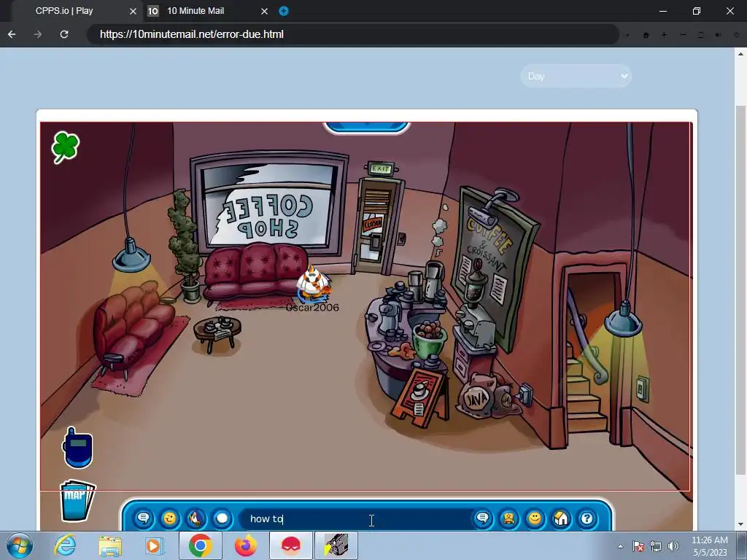Open the winking emote menu
Viewport: 747px width, 560px height.
click(x=169, y=518)
